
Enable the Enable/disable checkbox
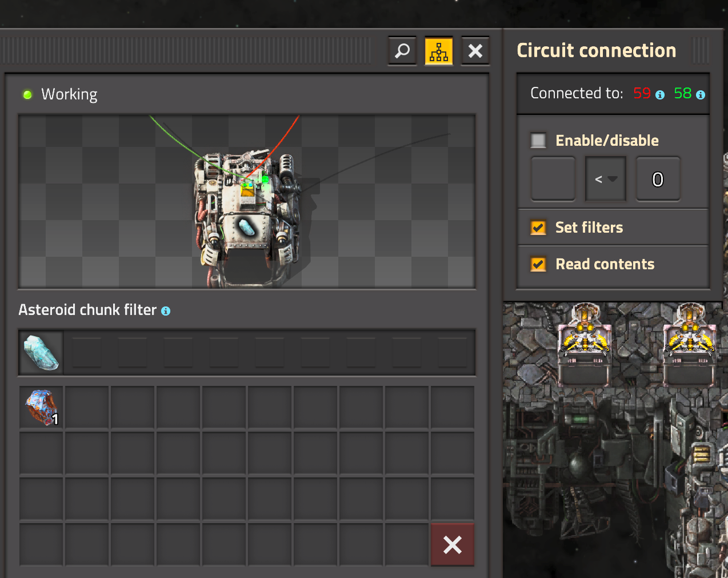[x=538, y=141]
